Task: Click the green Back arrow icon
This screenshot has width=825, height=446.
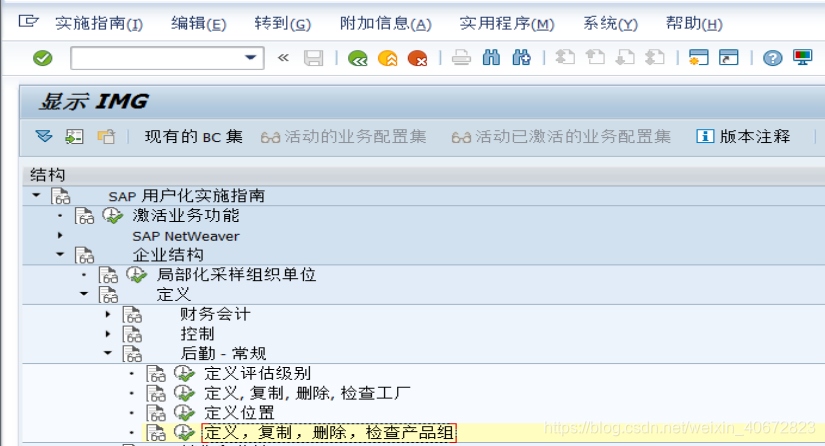Action: pos(358,58)
